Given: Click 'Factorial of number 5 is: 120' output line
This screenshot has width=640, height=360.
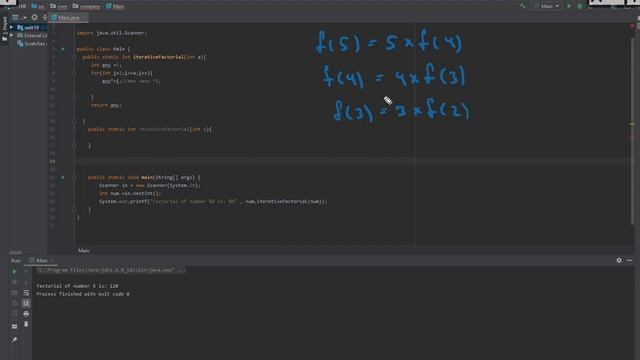Looking at the screenshot, I should 77,286.
